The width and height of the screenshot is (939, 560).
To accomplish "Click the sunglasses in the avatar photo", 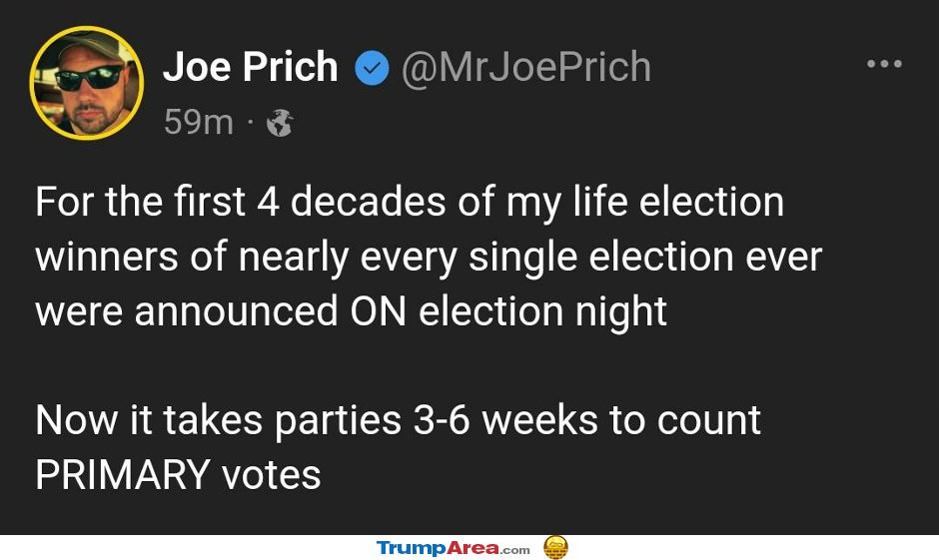I will click(89, 79).
